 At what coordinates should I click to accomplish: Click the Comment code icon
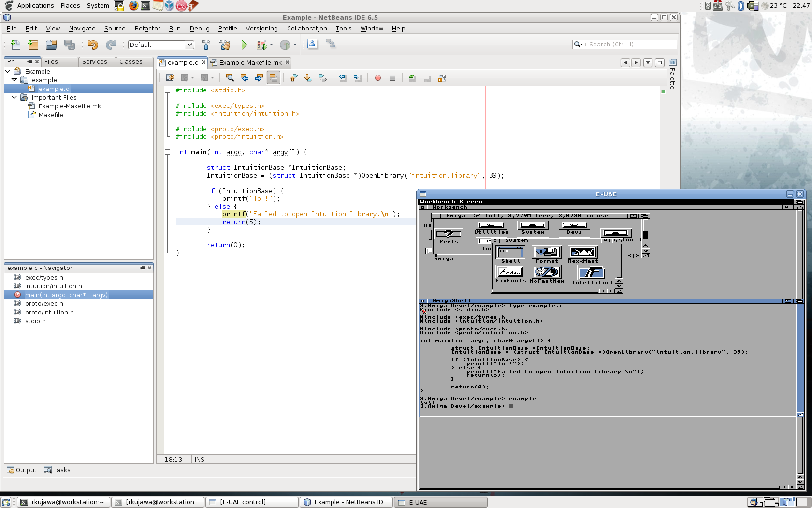point(413,78)
